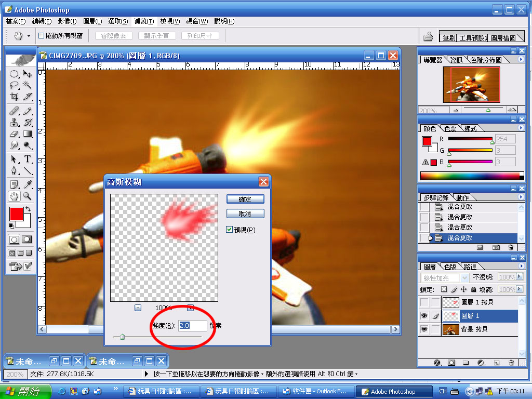Choose the Eyedropper tool
Image resolution: width=532 pixels, height=399 pixels.
[28, 184]
